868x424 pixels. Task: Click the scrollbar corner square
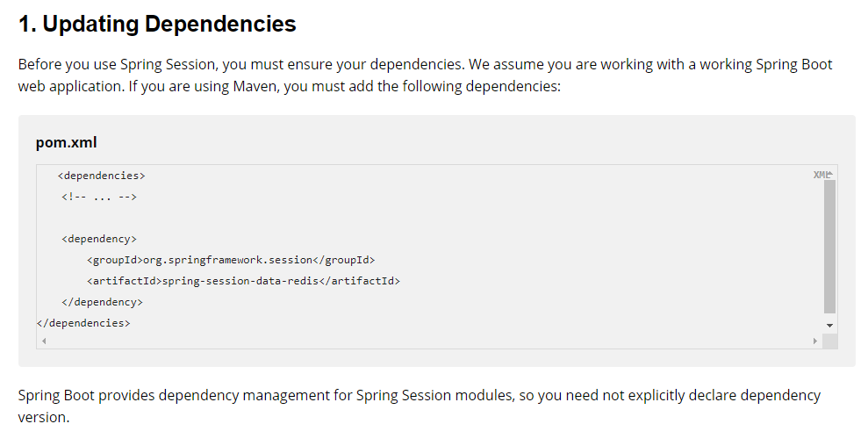829,341
